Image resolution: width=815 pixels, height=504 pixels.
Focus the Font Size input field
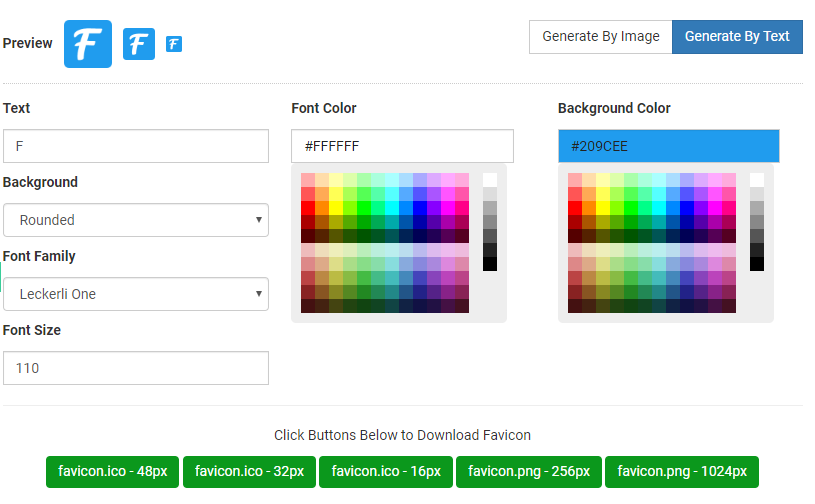136,368
